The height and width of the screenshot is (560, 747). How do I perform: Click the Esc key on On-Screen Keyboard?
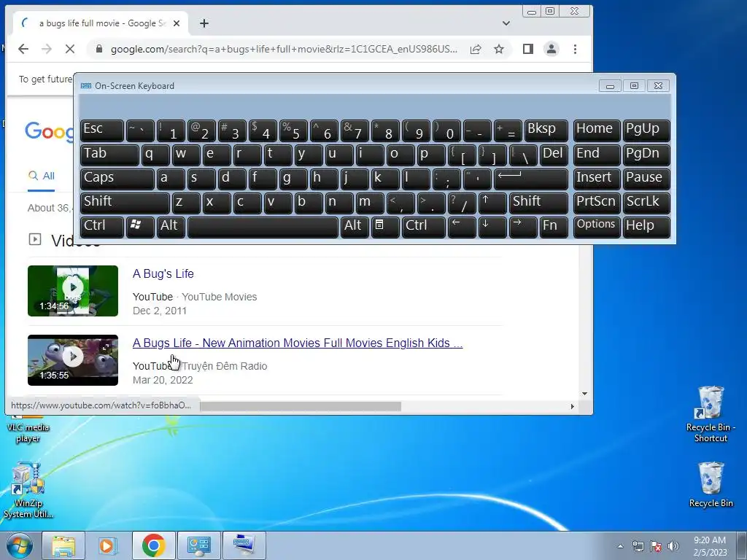(102, 131)
